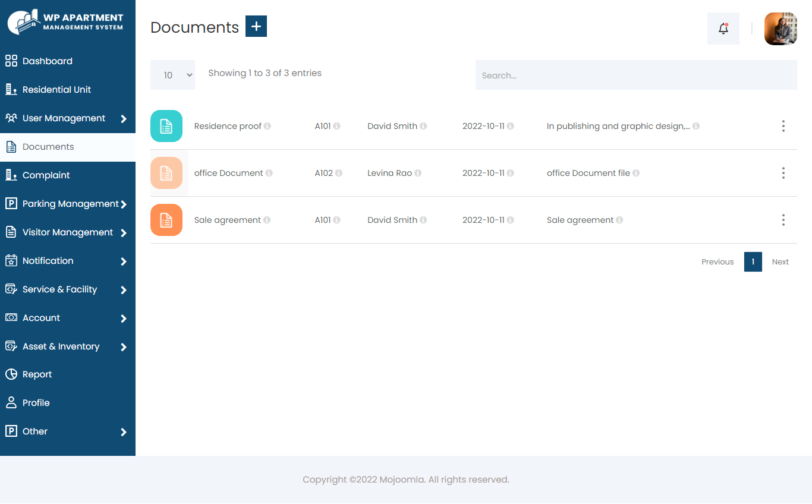Click the office Document file description text
812x504 pixels.
588,173
